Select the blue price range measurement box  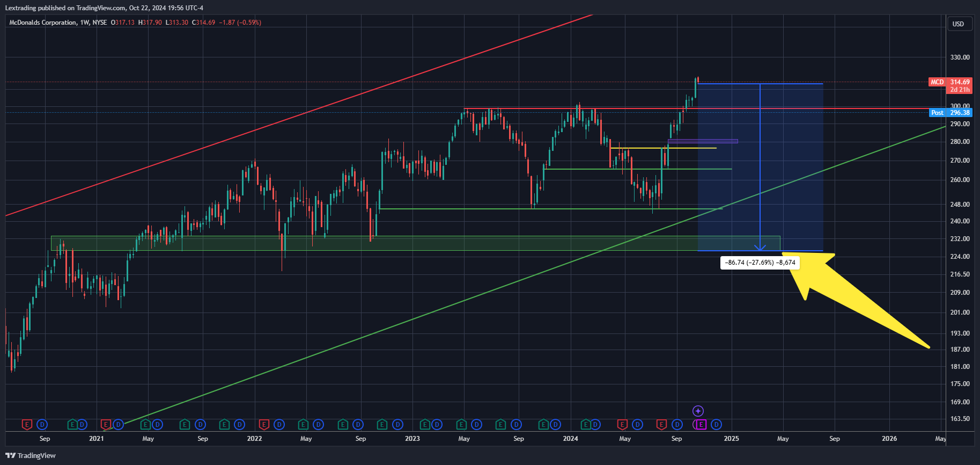pos(760,167)
